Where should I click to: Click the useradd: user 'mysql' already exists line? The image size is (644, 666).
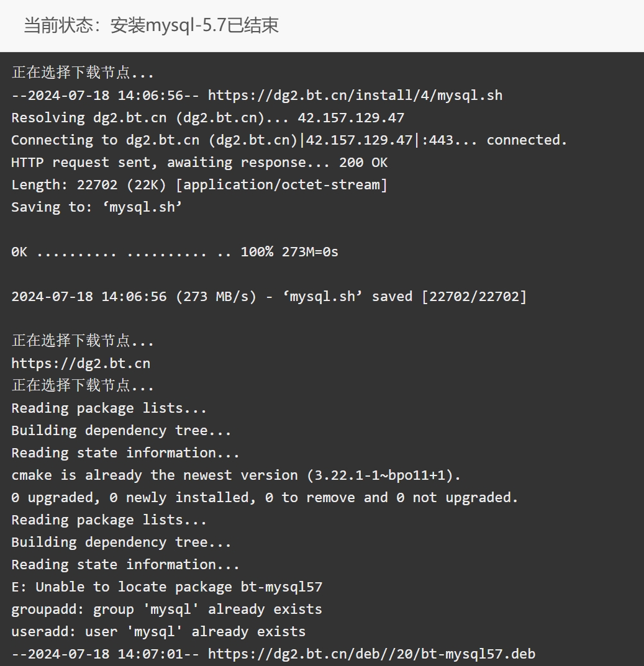158,631
